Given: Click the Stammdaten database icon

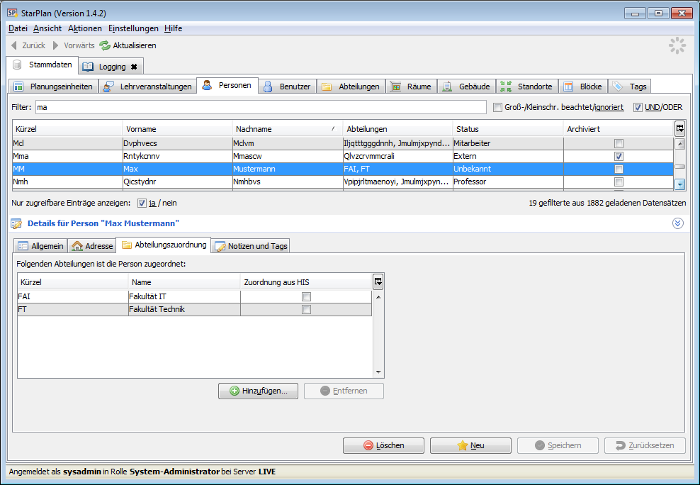Looking at the screenshot, I should (x=17, y=65).
